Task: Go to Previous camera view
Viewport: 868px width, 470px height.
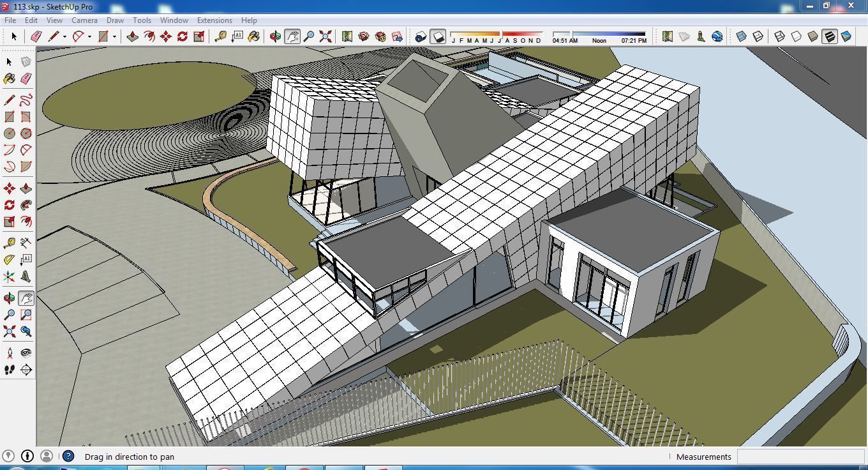Action: (x=26, y=331)
